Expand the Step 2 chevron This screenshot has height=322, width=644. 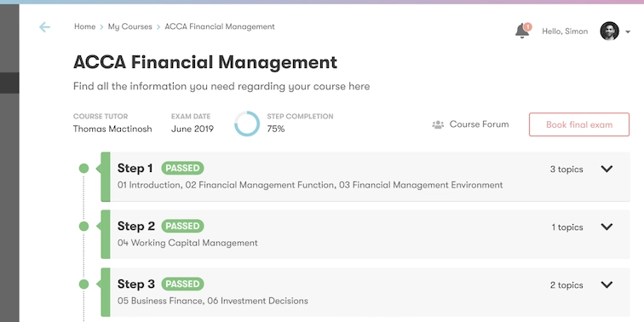click(607, 227)
